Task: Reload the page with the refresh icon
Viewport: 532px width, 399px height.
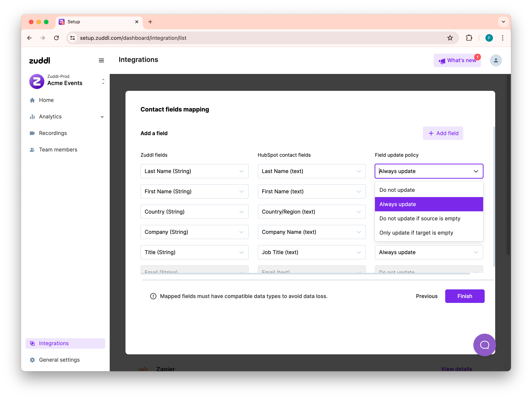Action: tap(57, 38)
